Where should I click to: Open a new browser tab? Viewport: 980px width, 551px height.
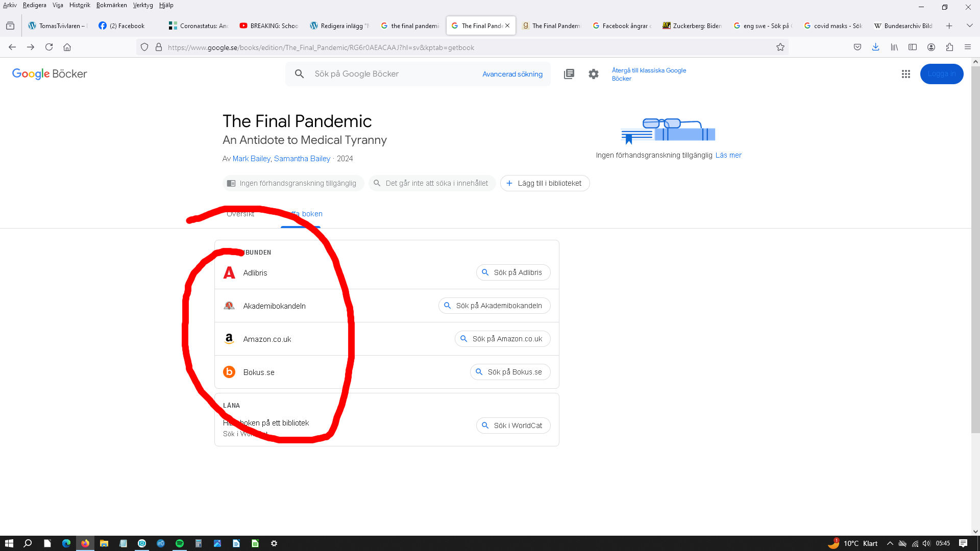click(x=949, y=26)
